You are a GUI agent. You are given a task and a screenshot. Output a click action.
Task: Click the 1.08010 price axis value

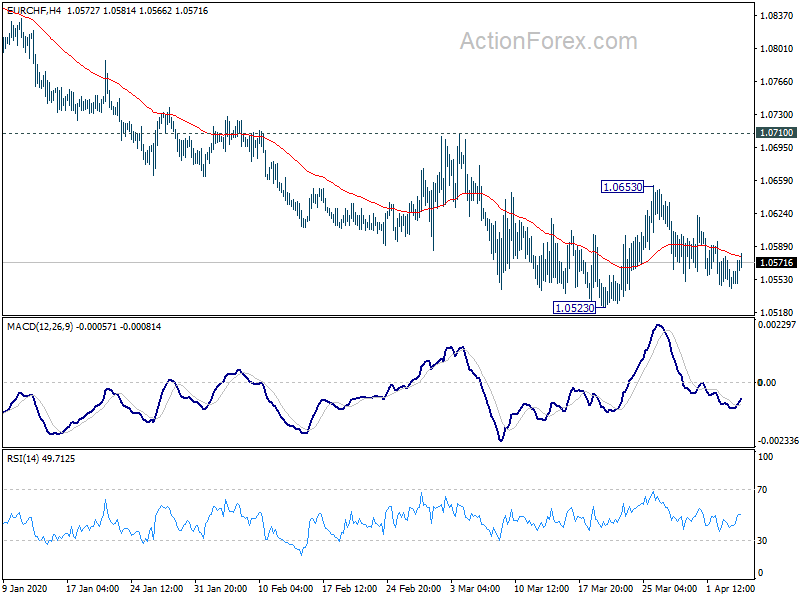tap(777, 49)
